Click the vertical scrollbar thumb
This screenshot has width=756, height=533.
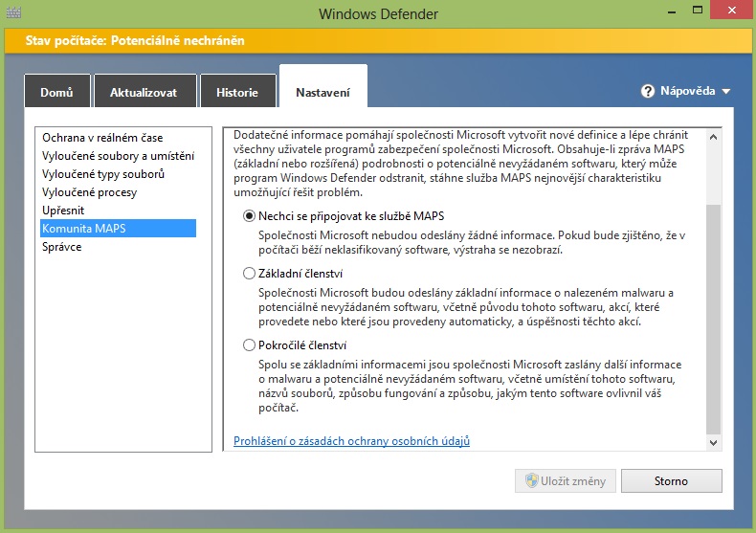point(714,319)
